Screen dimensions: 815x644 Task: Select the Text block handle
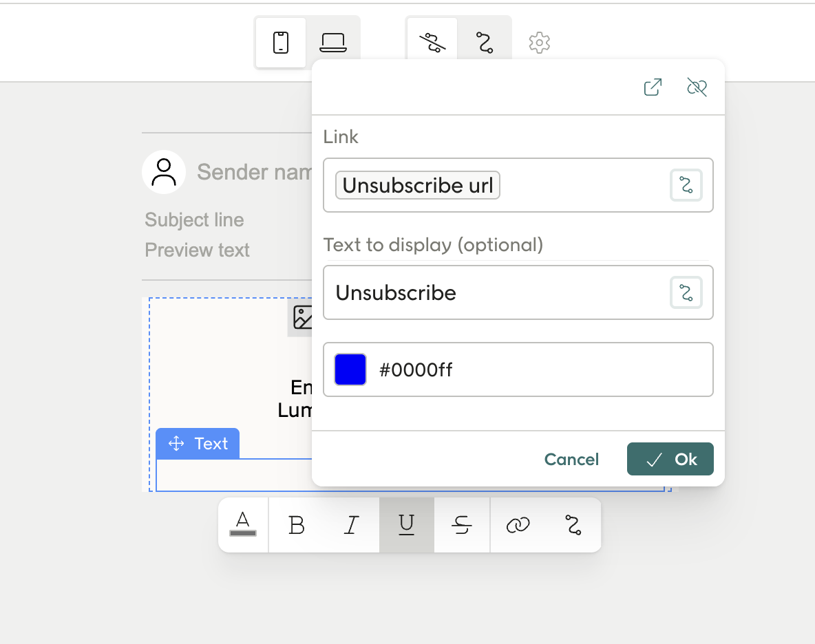[x=198, y=444]
